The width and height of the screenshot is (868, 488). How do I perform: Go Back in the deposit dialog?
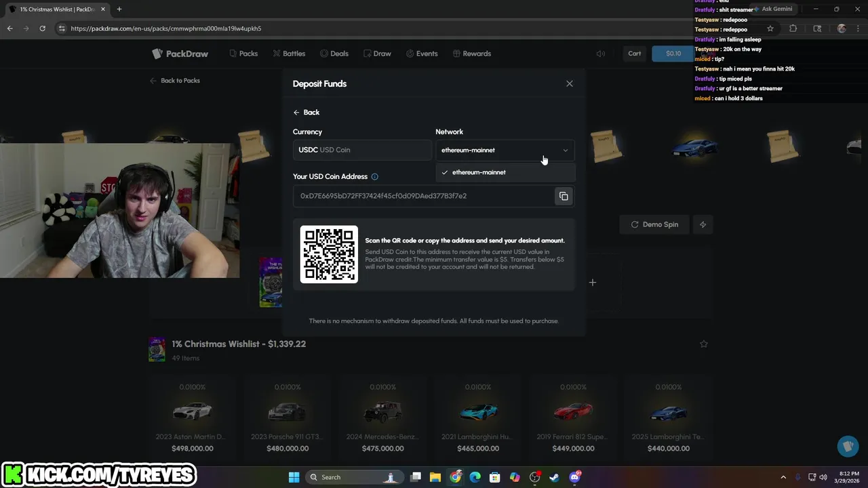point(307,113)
